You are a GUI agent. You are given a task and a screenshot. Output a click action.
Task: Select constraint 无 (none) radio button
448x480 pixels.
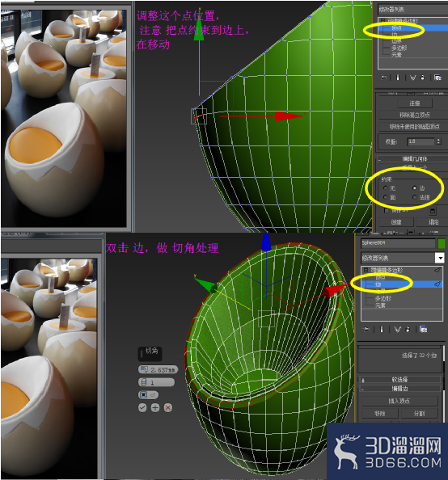[386, 187]
